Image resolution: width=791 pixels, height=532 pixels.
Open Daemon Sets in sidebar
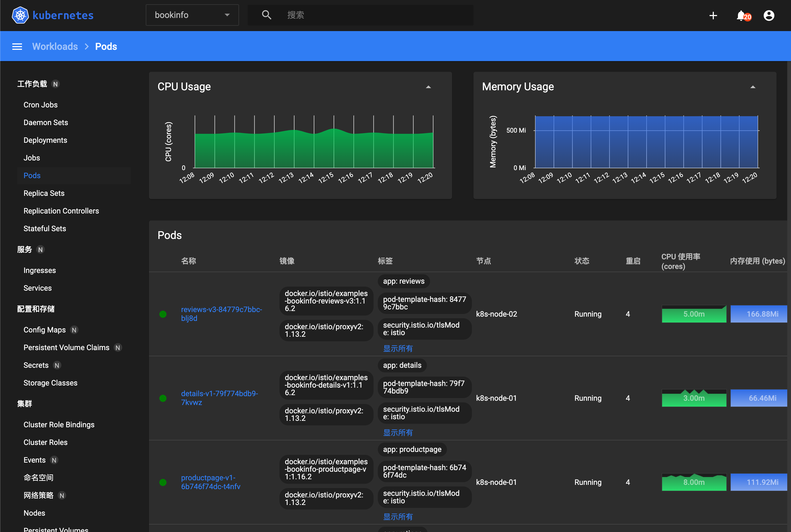click(x=46, y=122)
